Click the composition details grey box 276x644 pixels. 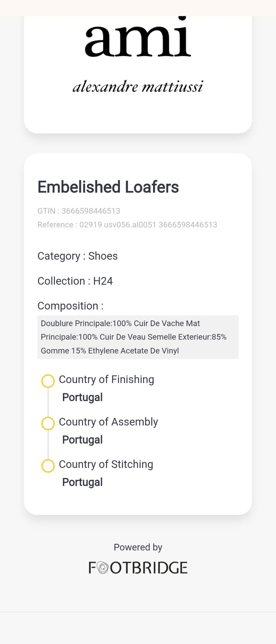tap(138, 337)
